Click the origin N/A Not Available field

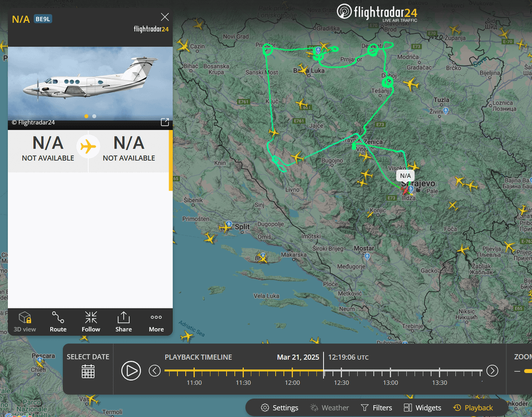tap(48, 149)
